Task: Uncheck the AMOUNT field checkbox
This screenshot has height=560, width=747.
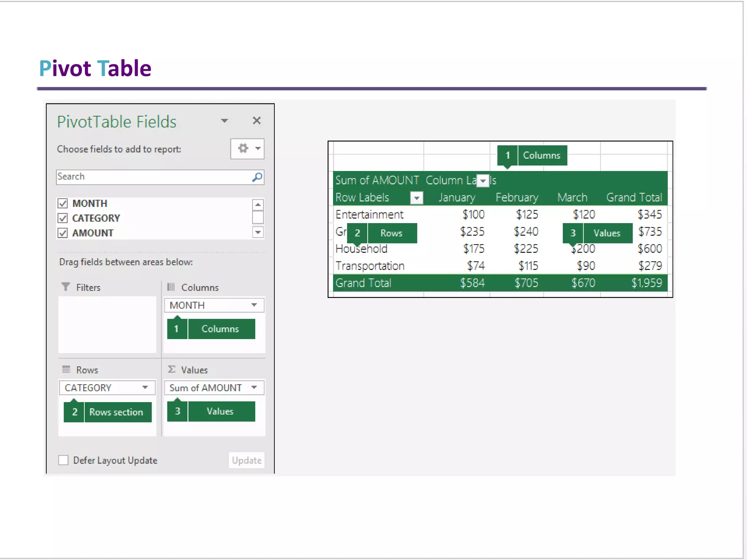Action: click(x=63, y=233)
